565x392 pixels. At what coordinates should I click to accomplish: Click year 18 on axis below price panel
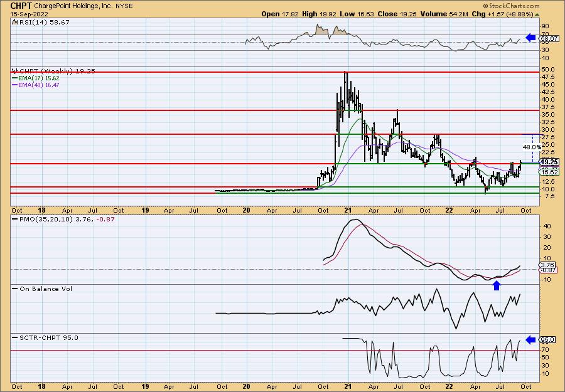pos(41,211)
